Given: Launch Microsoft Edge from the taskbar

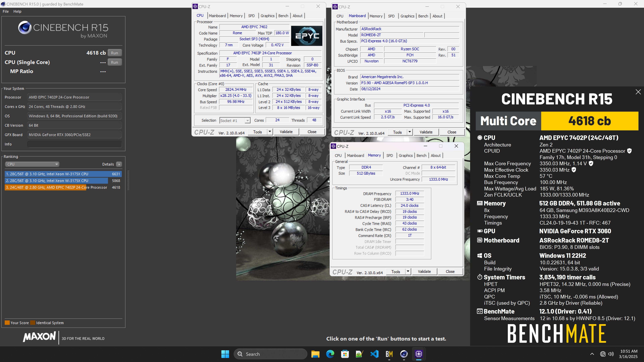Looking at the screenshot, I should point(330,354).
